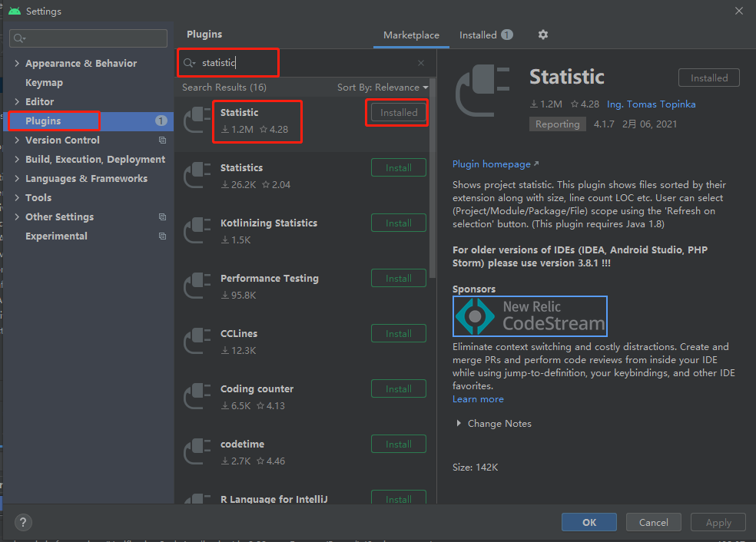
Task: Click the Android icon in title bar
Action: coord(15,11)
